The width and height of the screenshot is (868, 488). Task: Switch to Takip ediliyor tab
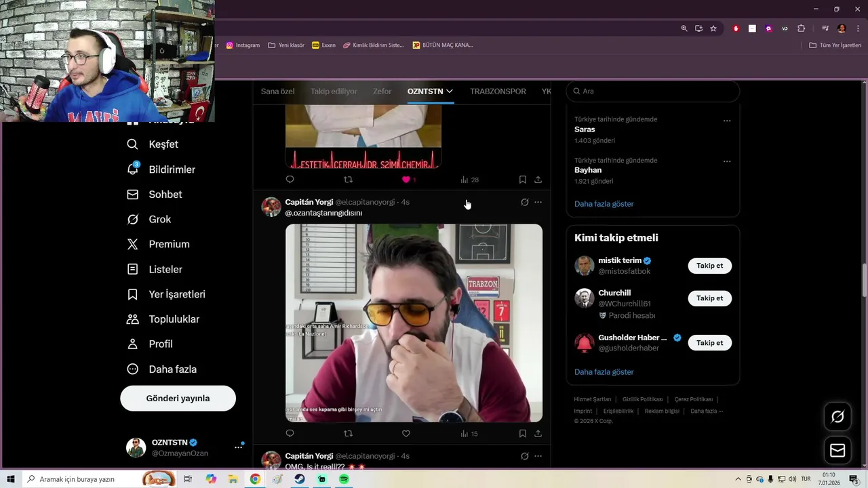click(x=334, y=91)
